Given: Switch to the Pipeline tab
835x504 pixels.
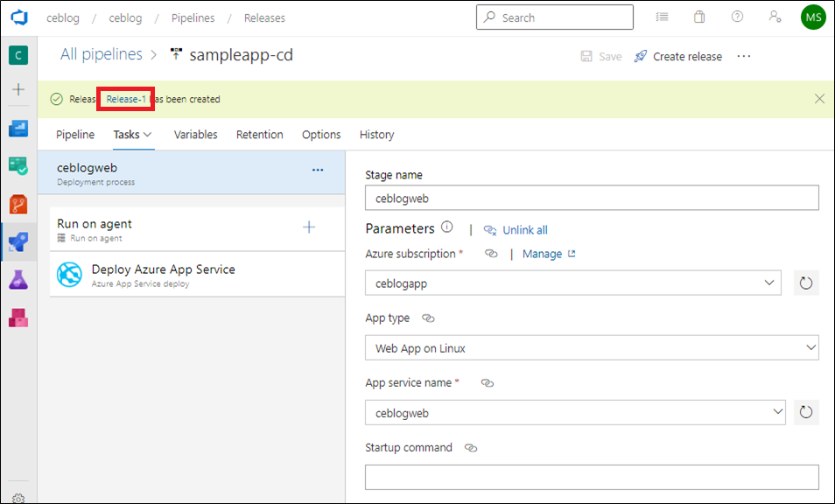Looking at the screenshot, I should (x=75, y=135).
